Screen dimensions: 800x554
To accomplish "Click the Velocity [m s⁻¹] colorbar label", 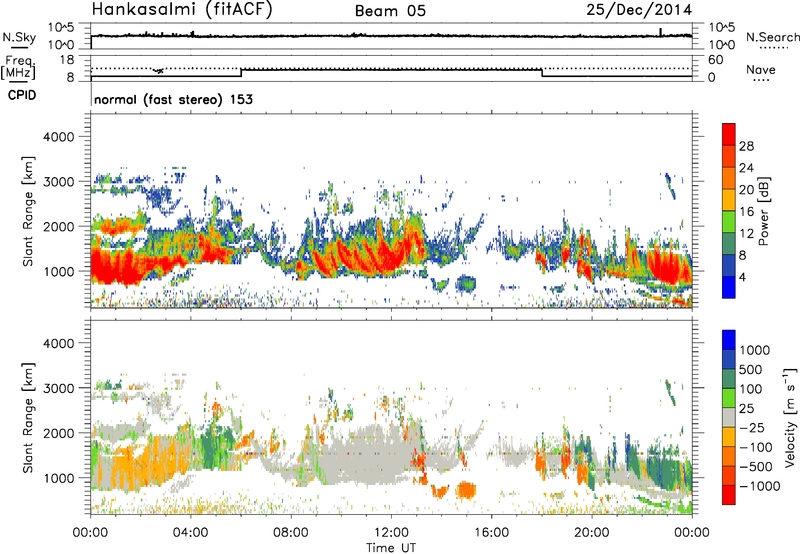I will tap(790, 417).
